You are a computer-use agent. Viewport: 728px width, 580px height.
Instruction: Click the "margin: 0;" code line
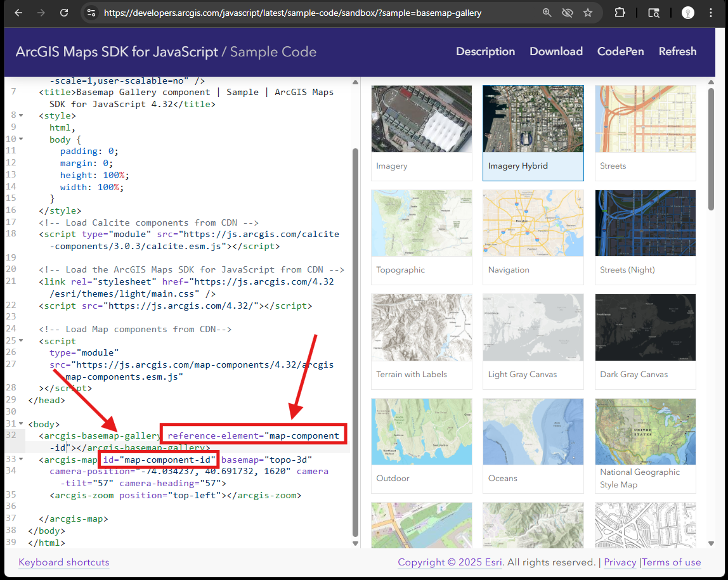click(x=86, y=164)
